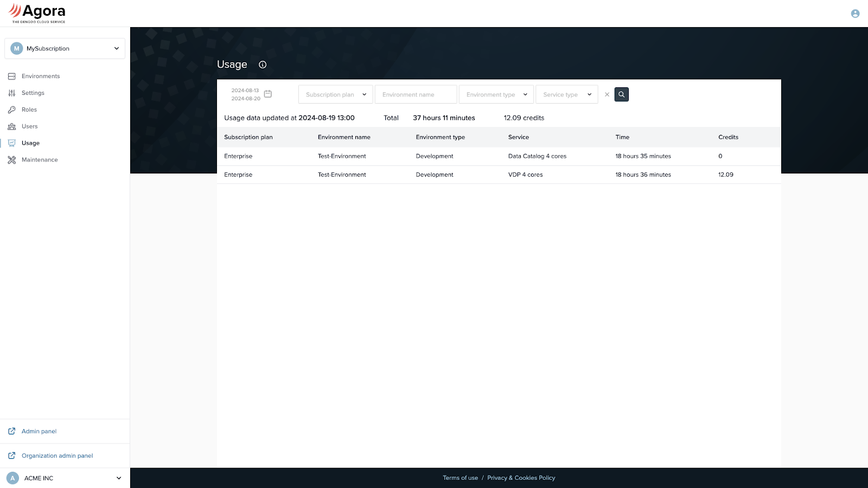The image size is (868, 488).
Task: Open the Subscription plan dropdown
Action: coord(336,94)
